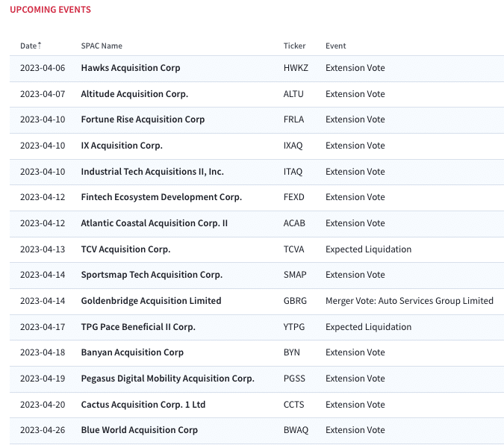Open Banyan Acquisition Corp link

click(132, 352)
